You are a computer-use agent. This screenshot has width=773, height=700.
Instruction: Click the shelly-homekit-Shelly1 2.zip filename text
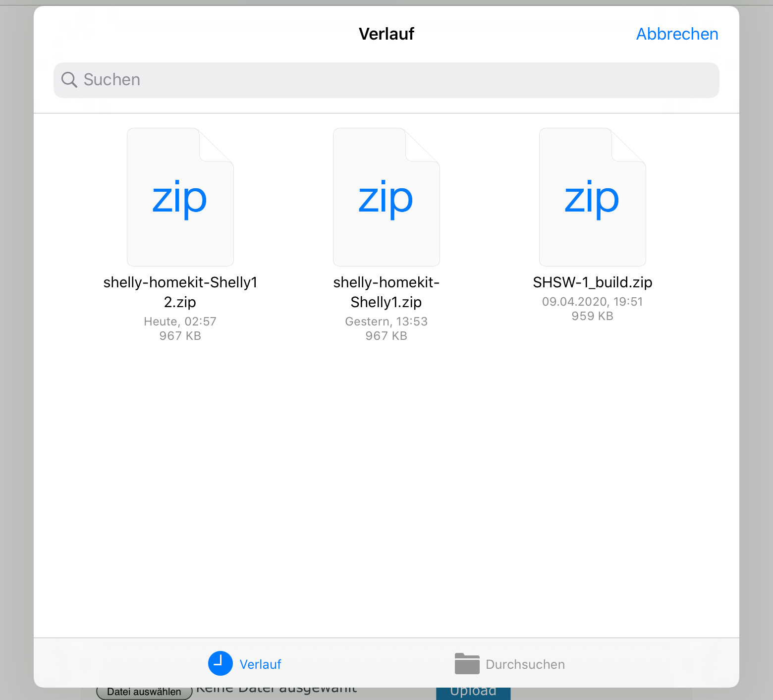pos(180,292)
